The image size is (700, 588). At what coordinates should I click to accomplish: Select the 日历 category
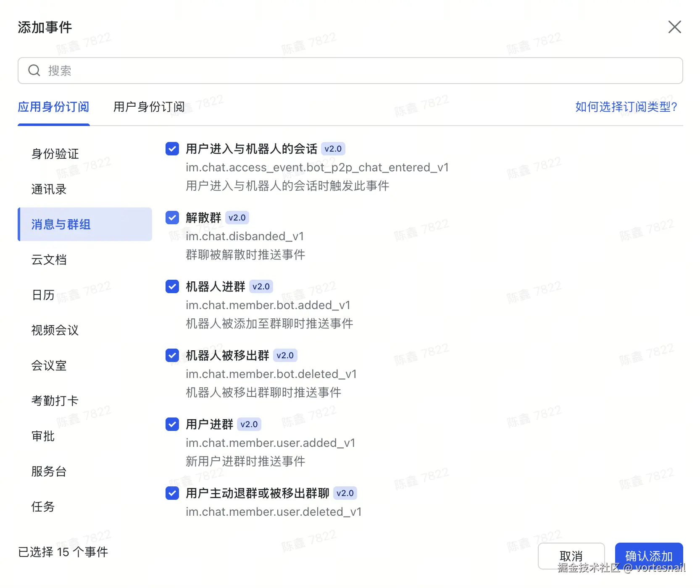(43, 295)
